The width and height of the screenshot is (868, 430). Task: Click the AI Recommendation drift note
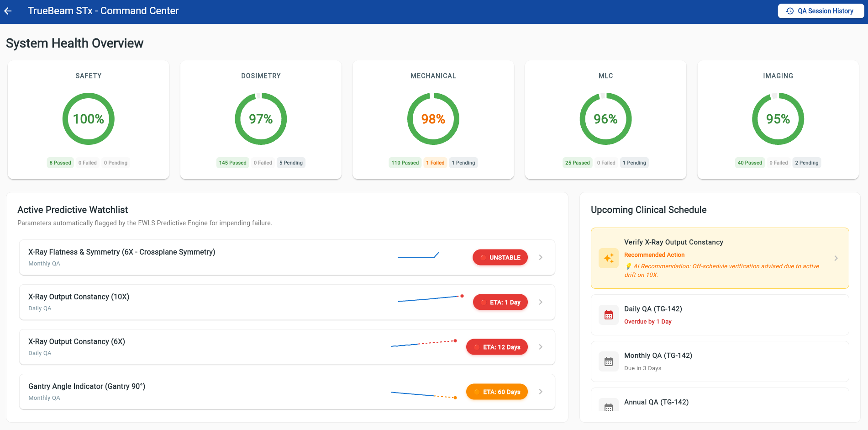[722, 271]
